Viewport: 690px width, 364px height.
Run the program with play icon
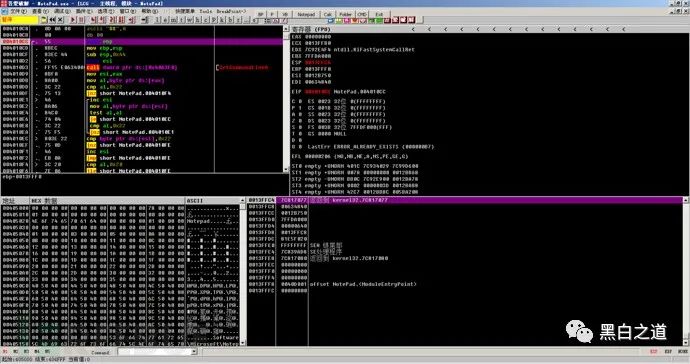(73, 20)
